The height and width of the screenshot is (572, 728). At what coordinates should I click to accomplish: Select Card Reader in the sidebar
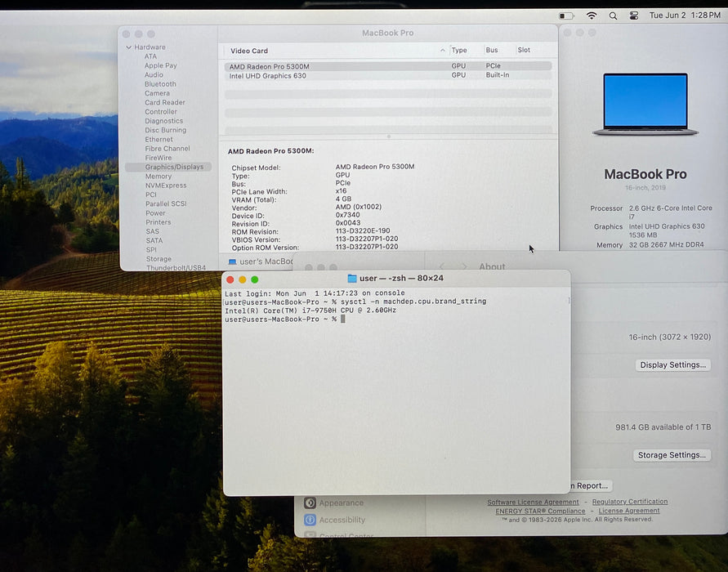[165, 103]
